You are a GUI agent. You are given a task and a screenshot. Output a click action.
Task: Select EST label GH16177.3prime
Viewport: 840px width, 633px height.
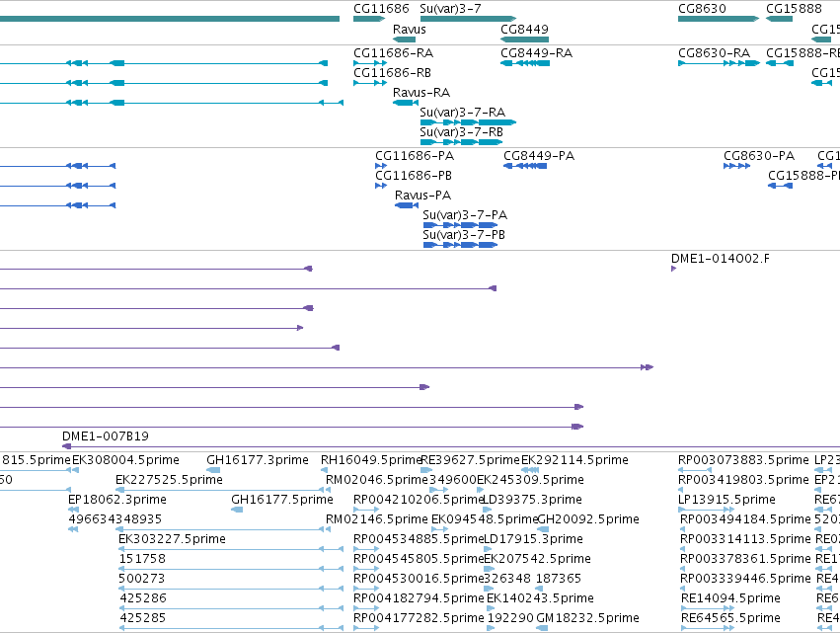pyautogui.click(x=258, y=460)
